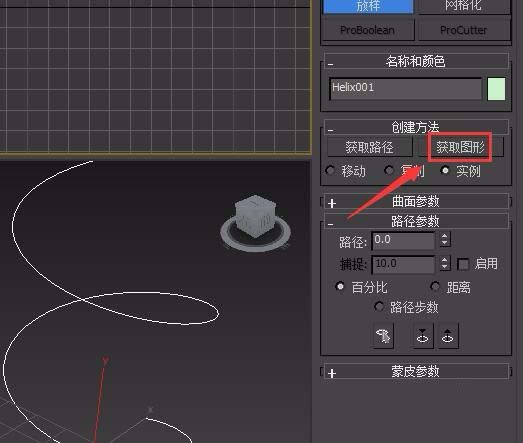Edit the Helix001 object name field

tap(405, 88)
